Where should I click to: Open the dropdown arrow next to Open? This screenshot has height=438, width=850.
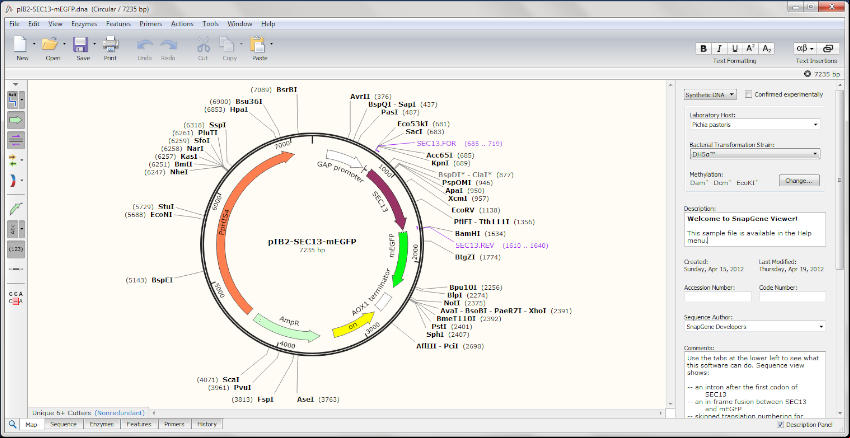coord(65,43)
